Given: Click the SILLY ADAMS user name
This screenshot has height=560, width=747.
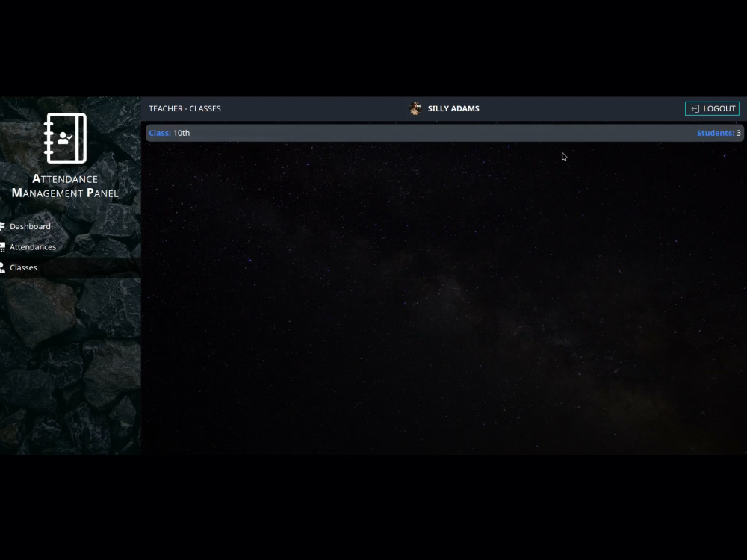Looking at the screenshot, I should pos(453,108).
